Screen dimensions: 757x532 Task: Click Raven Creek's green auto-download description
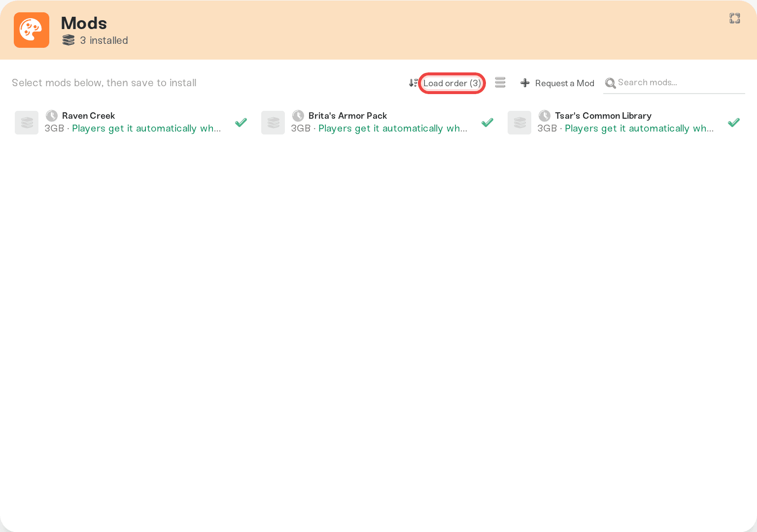146,129
